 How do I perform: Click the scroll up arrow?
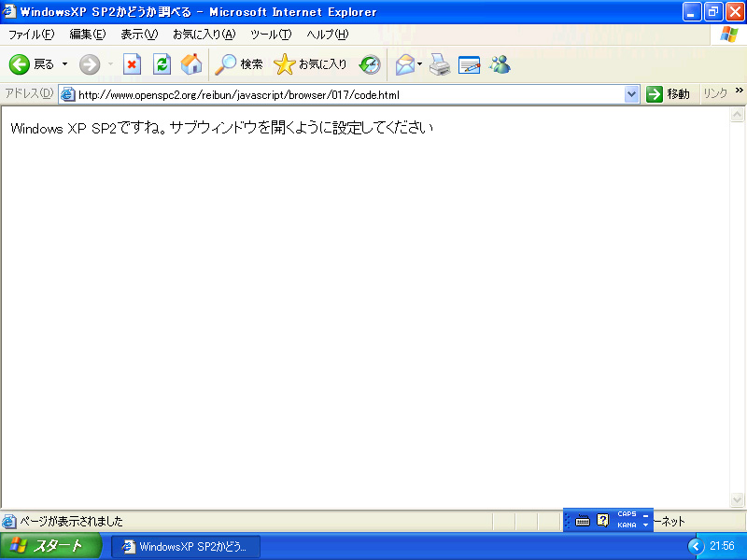tap(737, 114)
